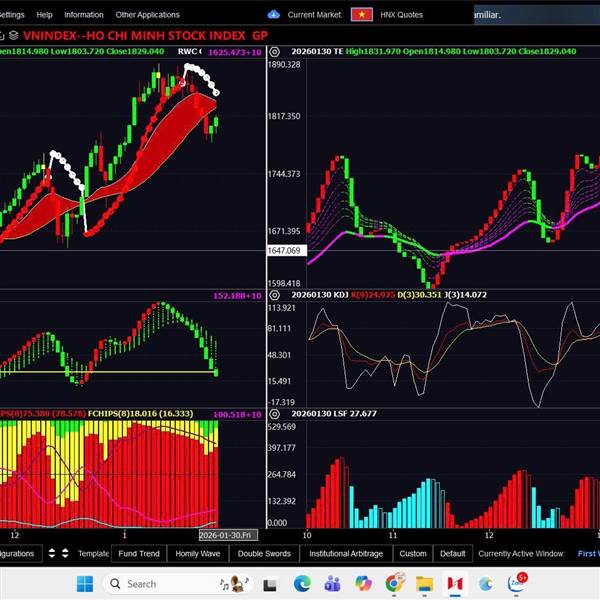Open File Explorer from the taskbar

click(x=423, y=584)
